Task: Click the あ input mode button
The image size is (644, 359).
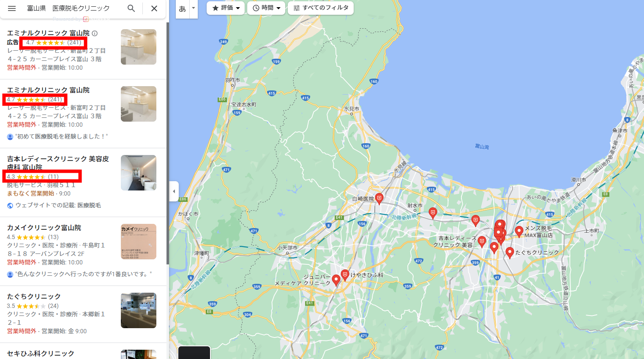Action: coord(183,8)
